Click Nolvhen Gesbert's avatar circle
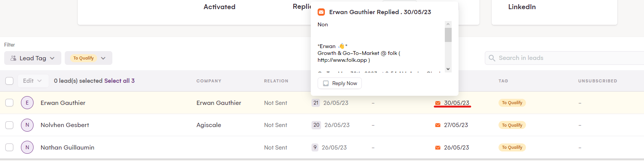644x161 pixels. tap(27, 125)
